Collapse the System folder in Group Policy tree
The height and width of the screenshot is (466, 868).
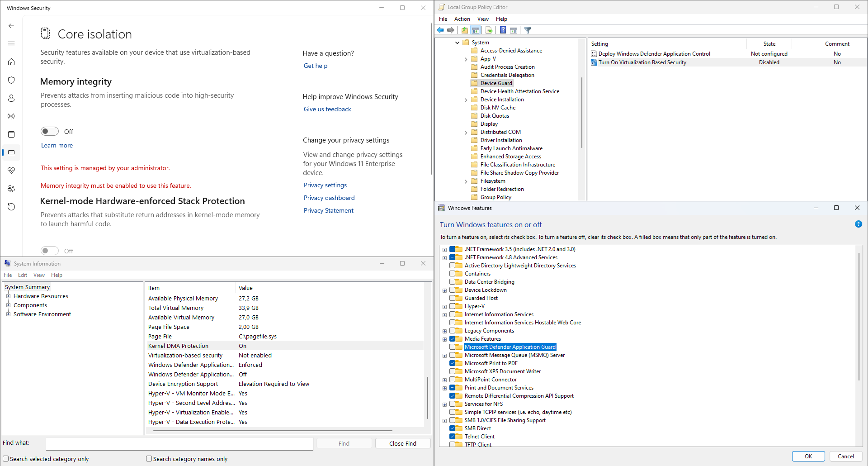point(458,43)
